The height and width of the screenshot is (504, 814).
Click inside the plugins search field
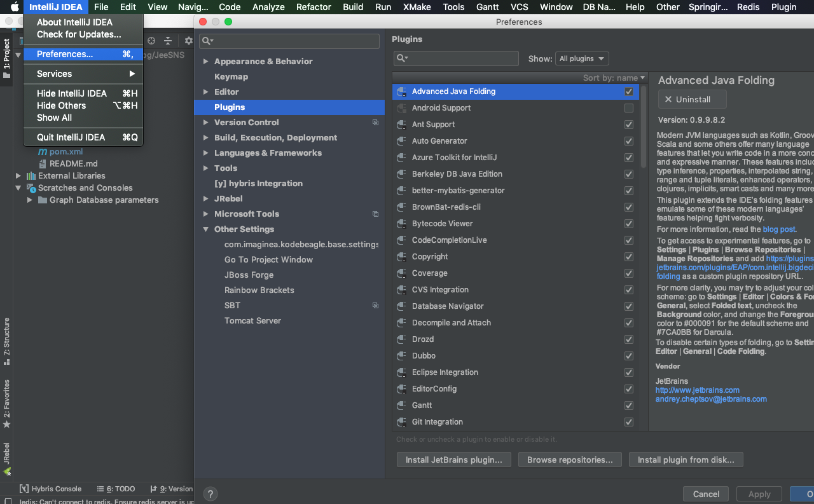456,58
